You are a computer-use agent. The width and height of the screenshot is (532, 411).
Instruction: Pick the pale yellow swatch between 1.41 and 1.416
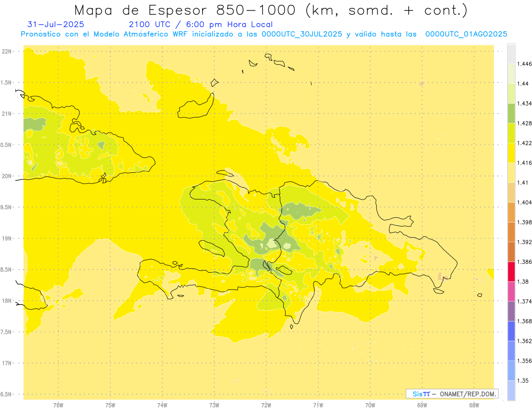(x=511, y=172)
